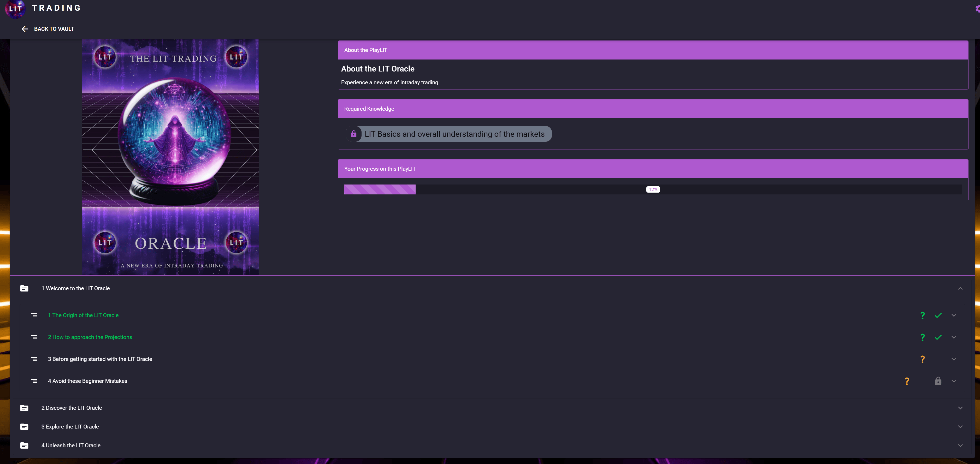Click list icon beside Avoid these Beginner Mistakes

(x=34, y=381)
